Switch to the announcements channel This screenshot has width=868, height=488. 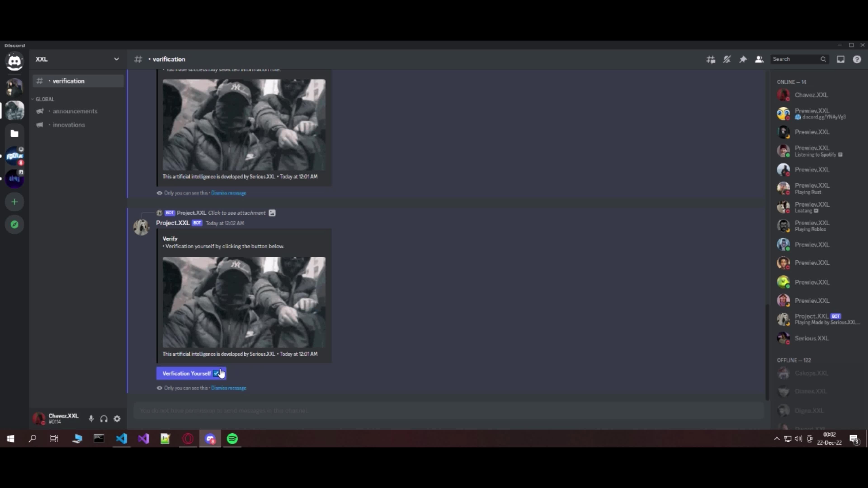[x=75, y=111]
